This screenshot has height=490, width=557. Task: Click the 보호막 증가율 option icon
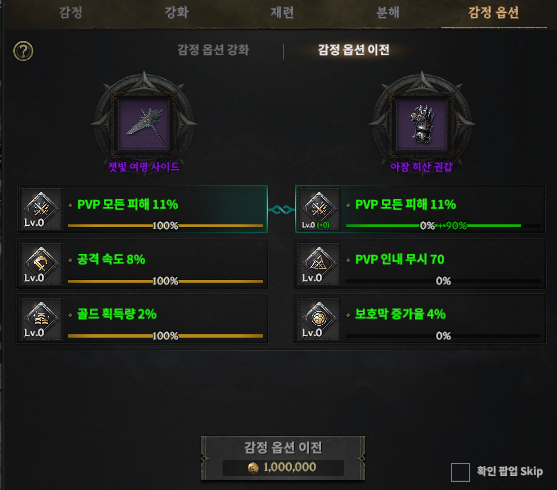(319, 319)
